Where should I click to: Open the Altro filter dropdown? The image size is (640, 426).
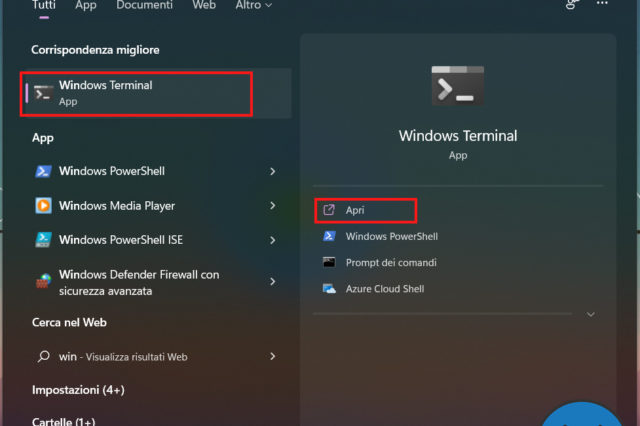click(x=254, y=5)
